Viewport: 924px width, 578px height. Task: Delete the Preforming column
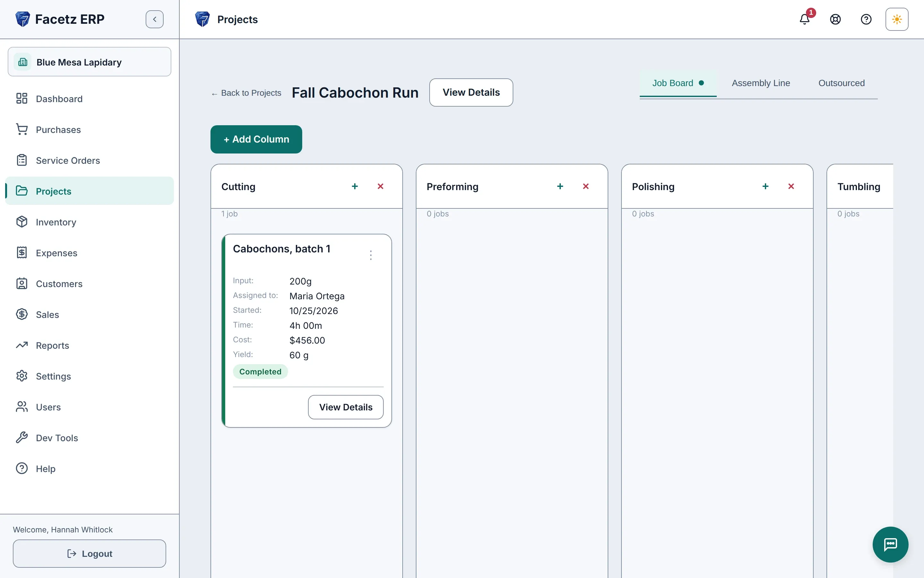coord(586,186)
